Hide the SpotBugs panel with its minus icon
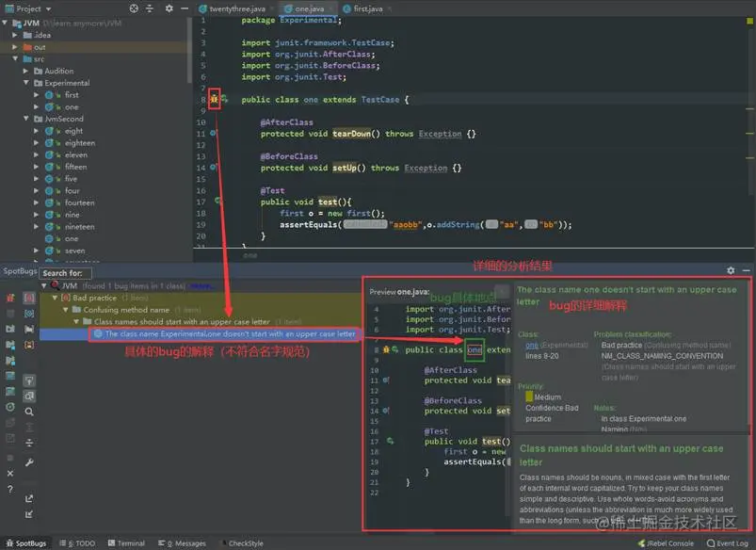This screenshot has height=550, width=756. 746,270
